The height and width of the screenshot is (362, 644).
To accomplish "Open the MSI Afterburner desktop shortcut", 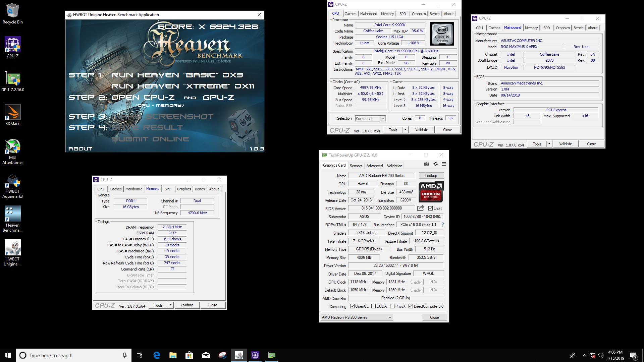I will (x=12, y=152).
